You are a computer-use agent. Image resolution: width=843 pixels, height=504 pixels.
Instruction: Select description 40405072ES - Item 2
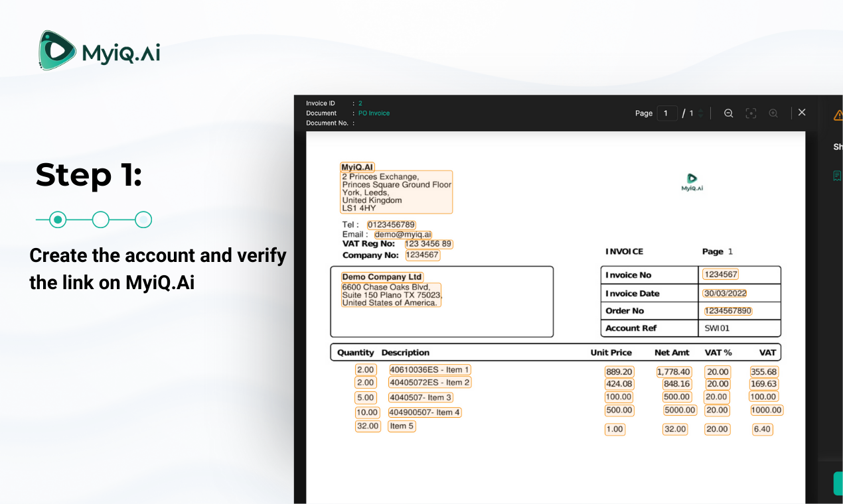[x=429, y=383]
